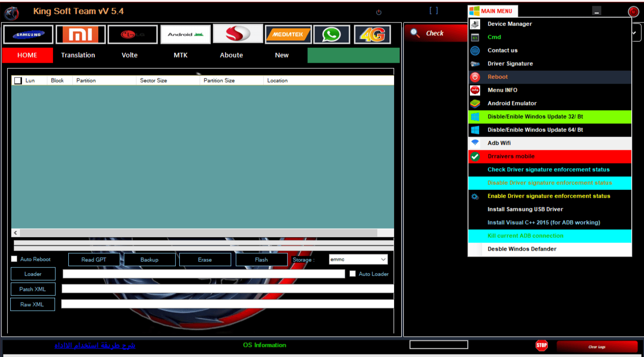Click the Driver Signature icon
Screen dimensions: 644x357
[x=475, y=64]
